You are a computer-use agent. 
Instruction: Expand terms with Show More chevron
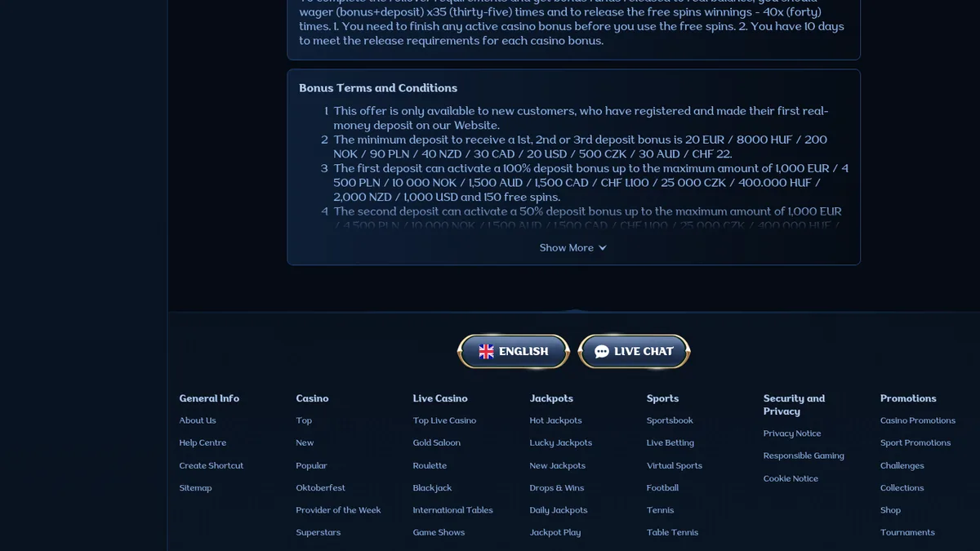(x=603, y=247)
